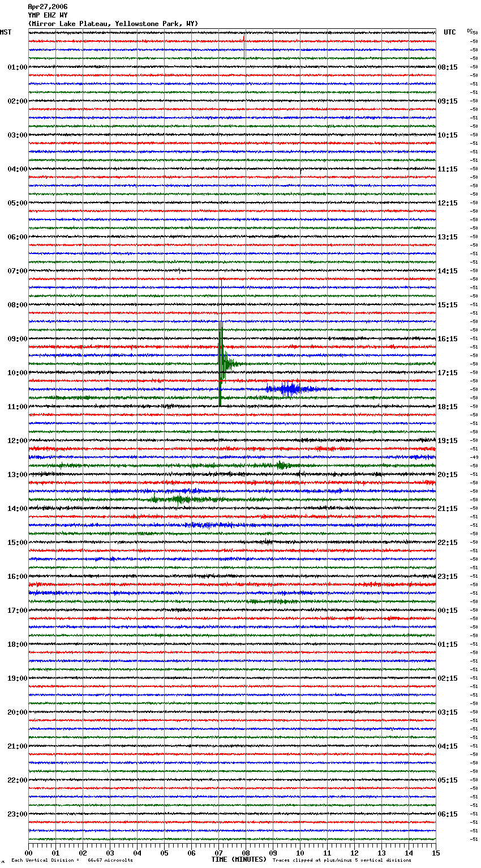Select the 14:00 MST row label
This screenshot has width=481, height=868.
pyautogui.click(x=18, y=509)
